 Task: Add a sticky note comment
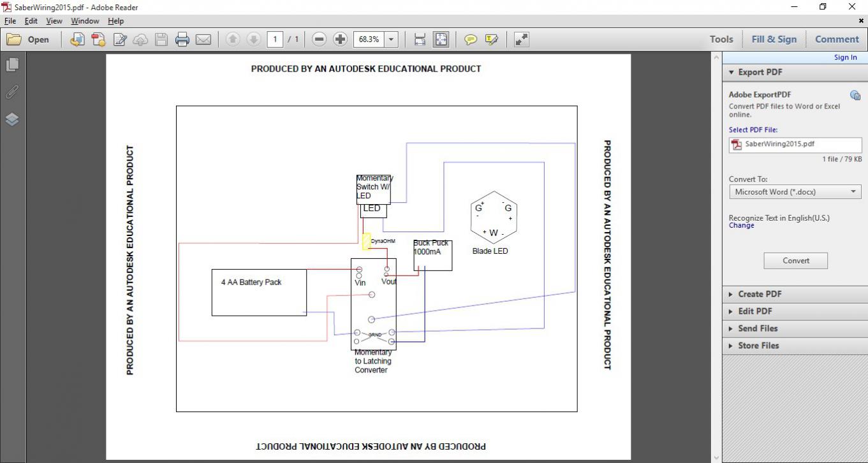471,40
